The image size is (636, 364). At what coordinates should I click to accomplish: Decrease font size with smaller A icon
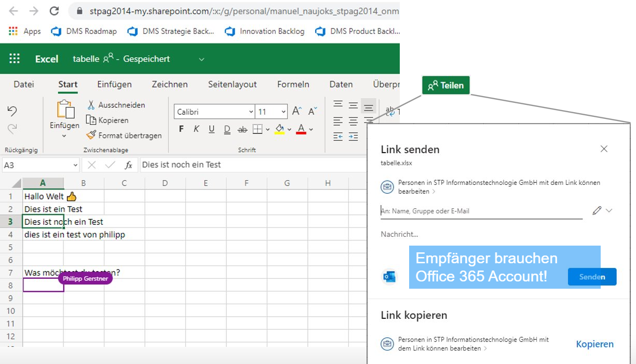click(313, 111)
